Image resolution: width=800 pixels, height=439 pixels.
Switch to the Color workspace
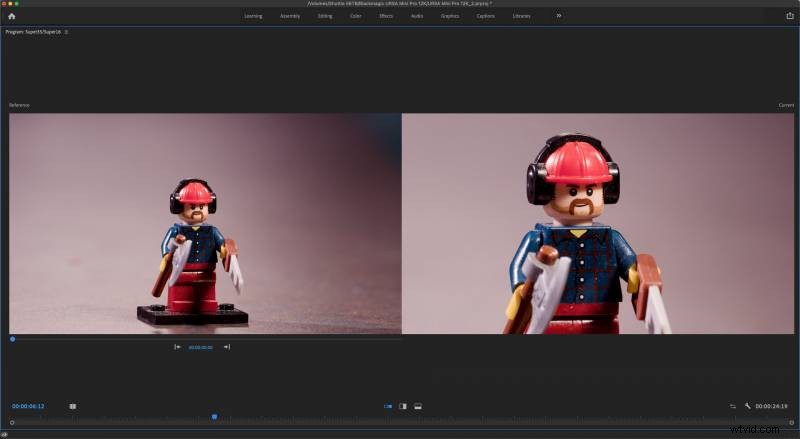tap(356, 16)
